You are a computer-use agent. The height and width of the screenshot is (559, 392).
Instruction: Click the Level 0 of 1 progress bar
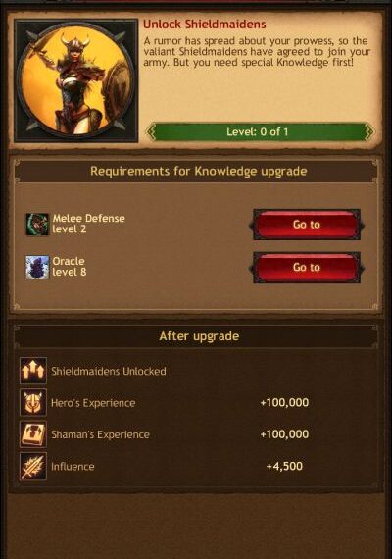(x=260, y=132)
